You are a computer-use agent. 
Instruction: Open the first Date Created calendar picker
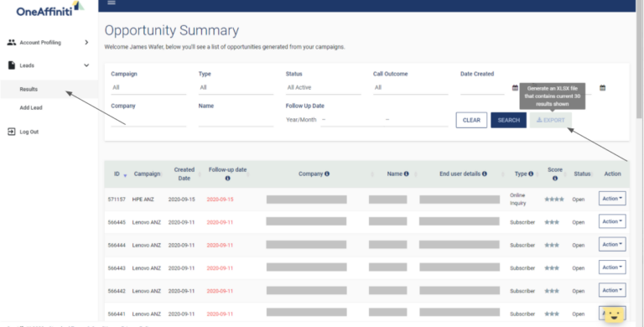point(515,87)
